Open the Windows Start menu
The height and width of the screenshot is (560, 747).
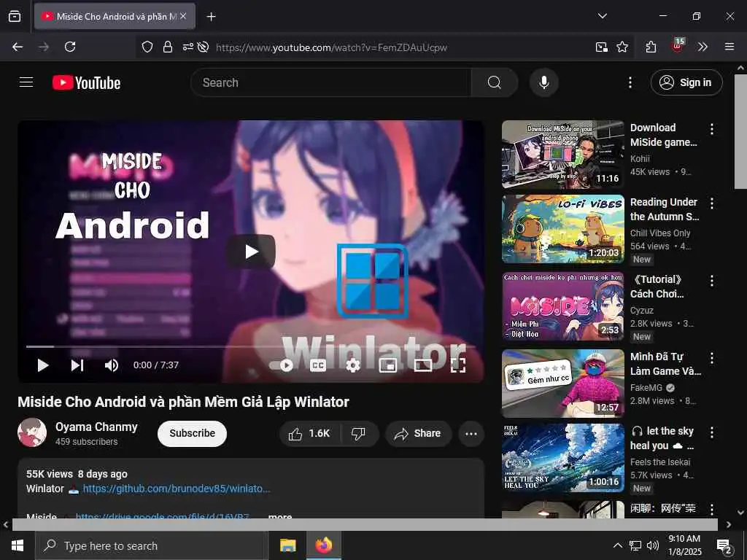pos(18,545)
